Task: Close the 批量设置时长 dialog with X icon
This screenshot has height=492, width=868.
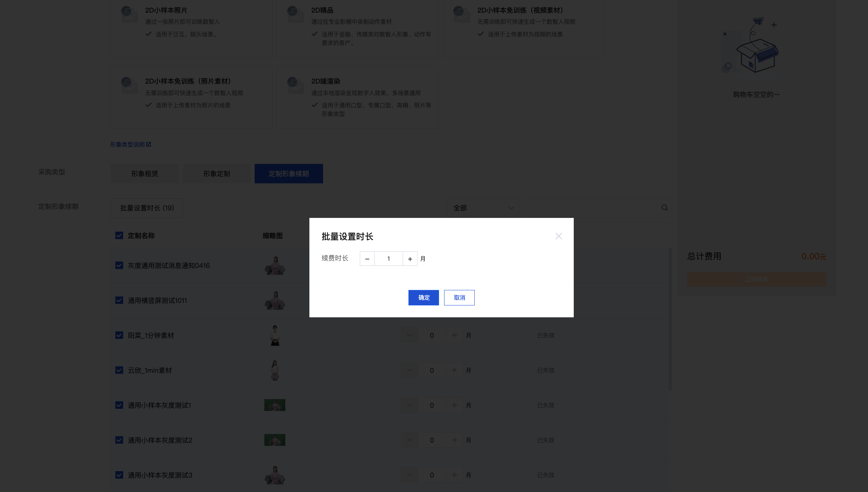Action: pos(559,236)
